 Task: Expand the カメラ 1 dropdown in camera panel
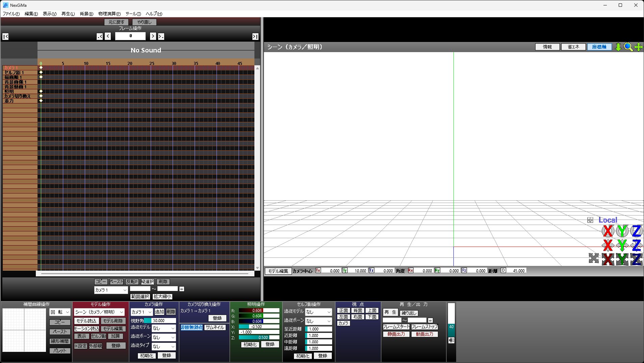pyautogui.click(x=141, y=312)
